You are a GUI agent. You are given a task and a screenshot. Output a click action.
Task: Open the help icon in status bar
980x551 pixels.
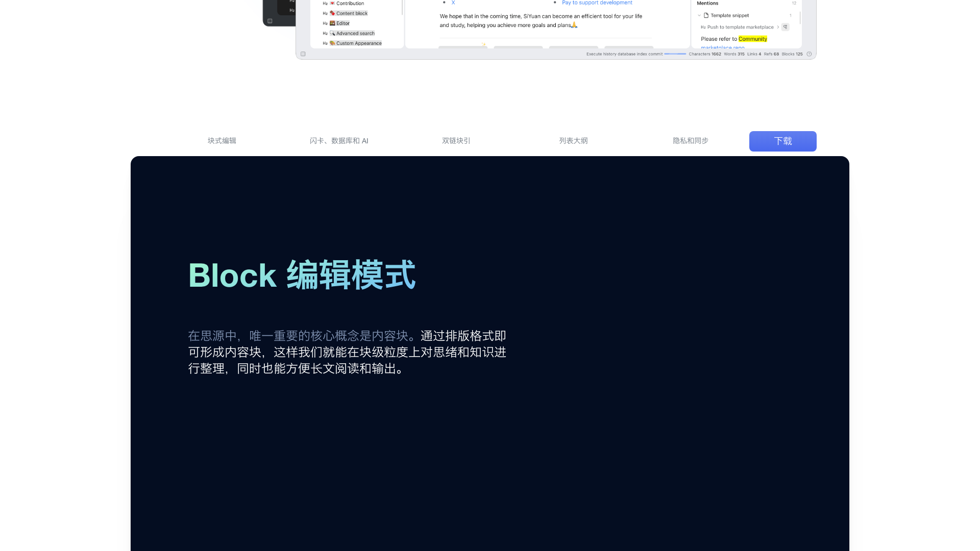tap(809, 54)
